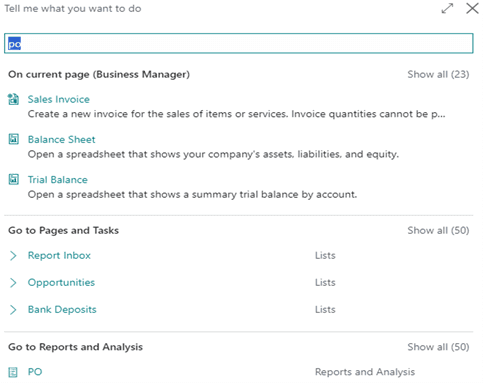Open the Sales Invoice link

59,99
